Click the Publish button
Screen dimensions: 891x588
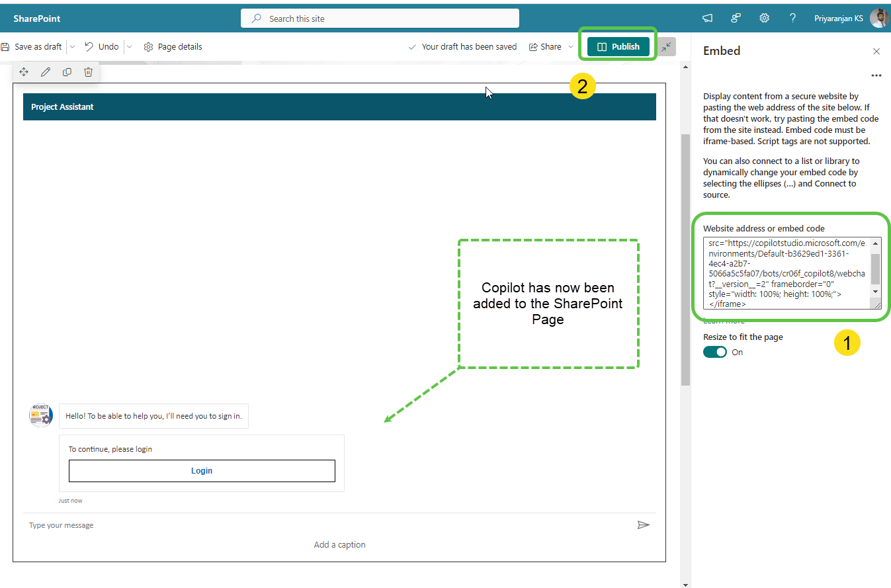[x=618, y=47]
